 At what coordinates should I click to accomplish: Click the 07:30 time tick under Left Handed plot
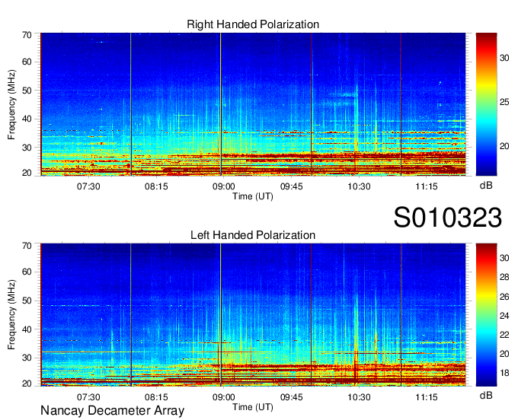pyautogui.click(x=88, y=397)
